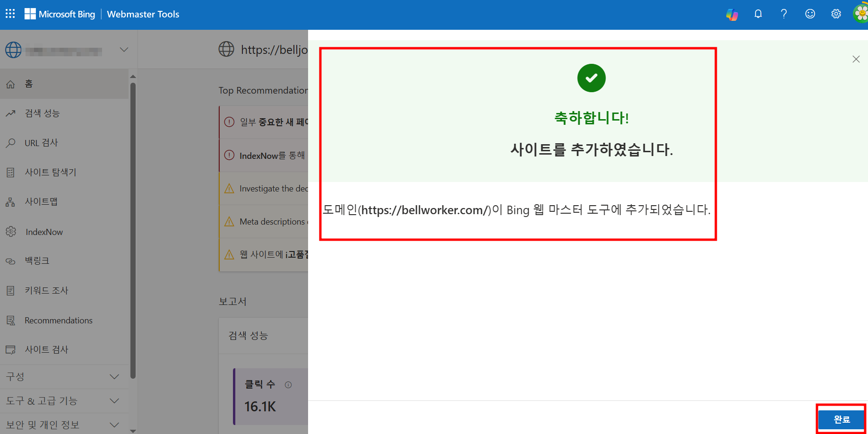
Task: Click the 사이트를 추가하였습니다. message
Action: pos(591,150)
